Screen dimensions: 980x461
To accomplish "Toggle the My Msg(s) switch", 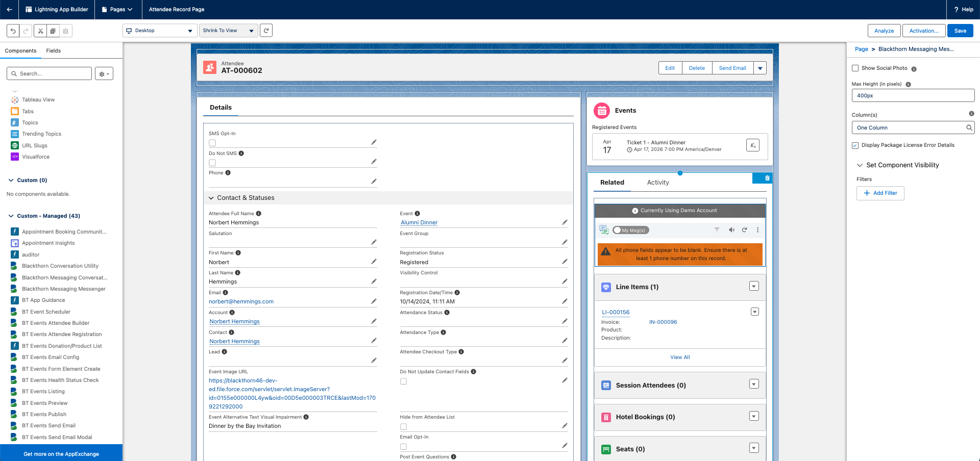I will coord(631,230).
